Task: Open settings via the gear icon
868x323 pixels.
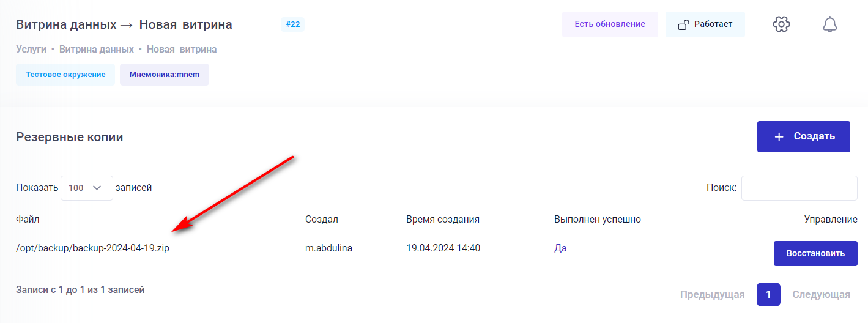Action: (x=781, y=24)
